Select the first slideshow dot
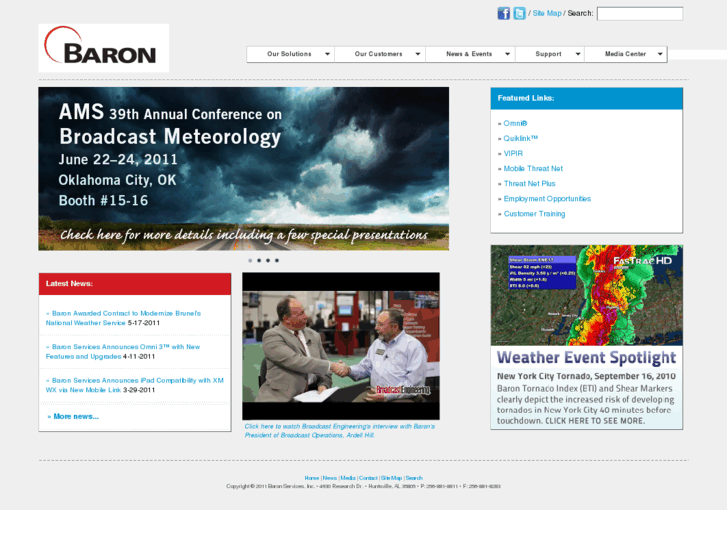 pyautogui.click(x=250, y=261)
